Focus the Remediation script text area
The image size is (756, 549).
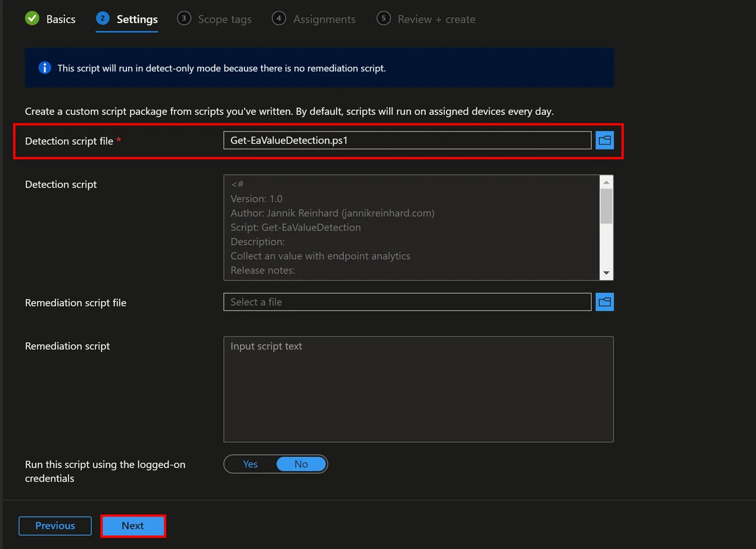click(x=418, y=389)
